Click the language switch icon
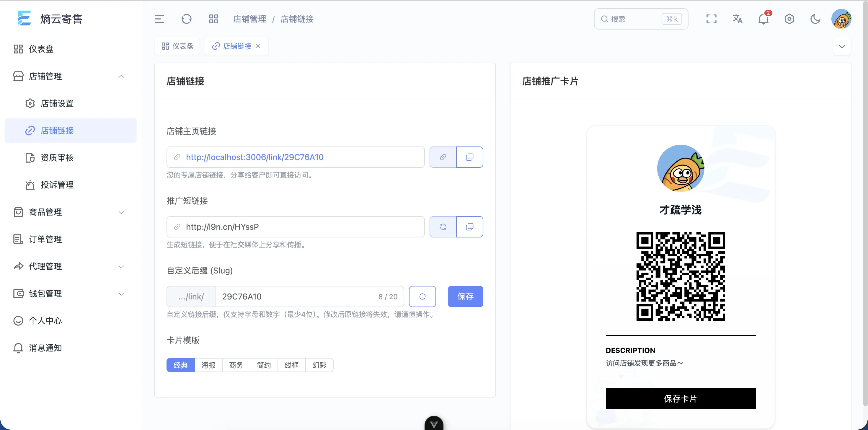The image size is (868, 430). pos(737,19)
